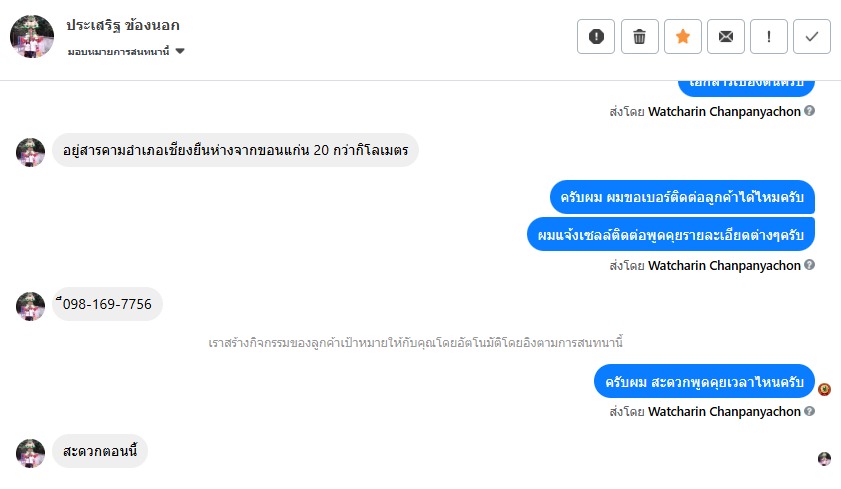This screenshot has width=841, height=489.
Task: Click the header profile picture
Action: [x=32, y=37]
